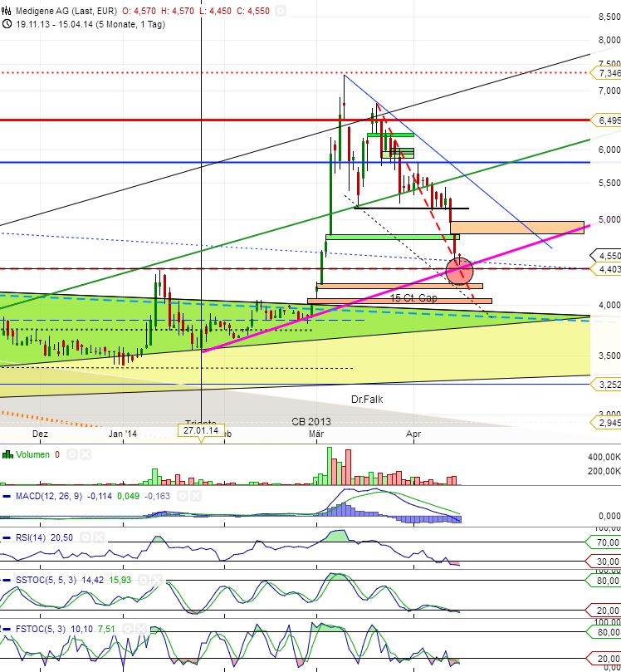Click the 4,403 price level tag
This screenshot has height=672, width=621.
(606, 268)
